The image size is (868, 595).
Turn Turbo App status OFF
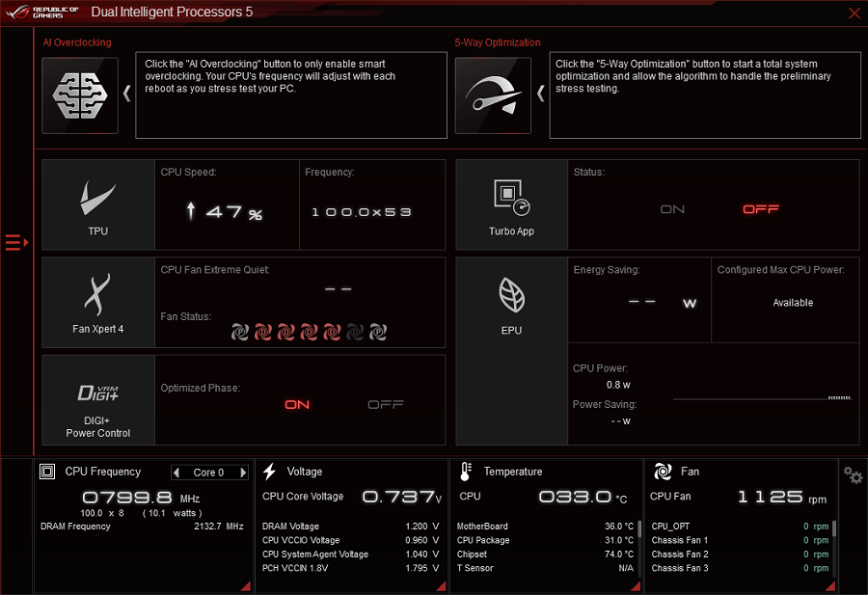[761, 209]
